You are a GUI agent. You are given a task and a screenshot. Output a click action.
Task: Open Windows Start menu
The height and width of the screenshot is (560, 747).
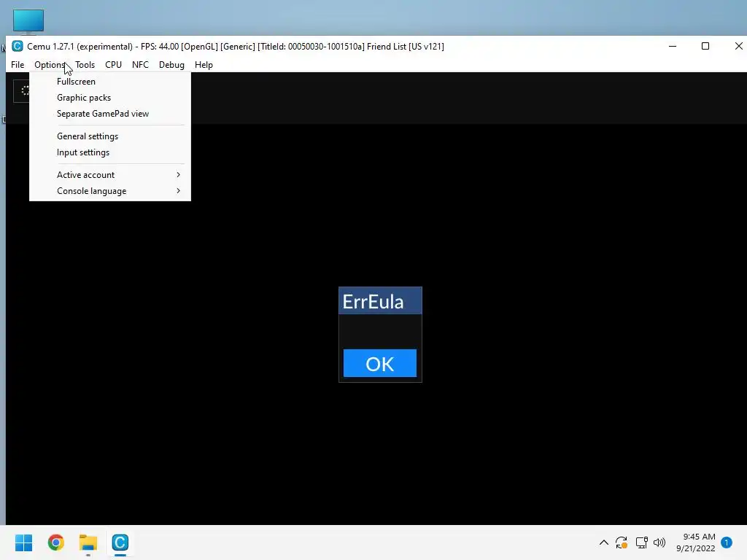coord(24,542)
